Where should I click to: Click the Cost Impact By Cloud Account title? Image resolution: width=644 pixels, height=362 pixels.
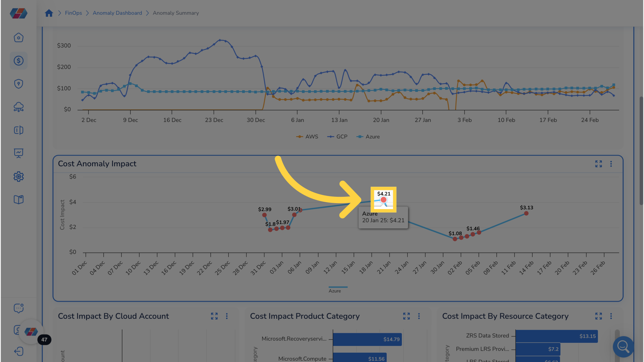[113, 316]
